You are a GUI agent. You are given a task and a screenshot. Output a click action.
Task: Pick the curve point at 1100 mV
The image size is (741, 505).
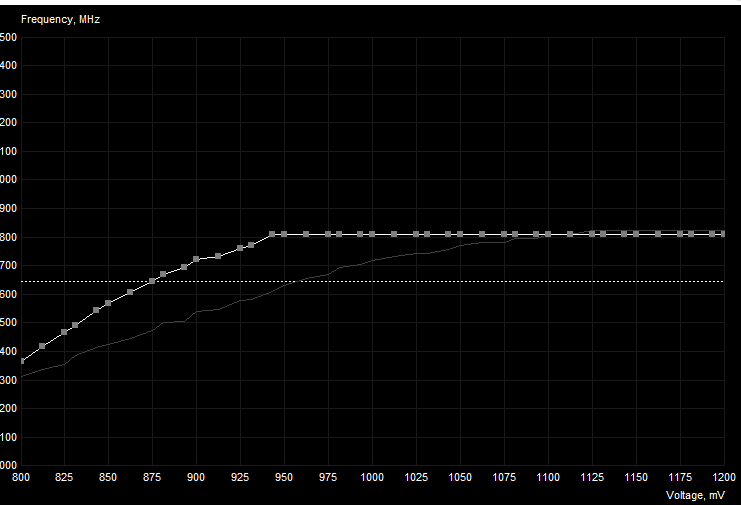(548, 234)
